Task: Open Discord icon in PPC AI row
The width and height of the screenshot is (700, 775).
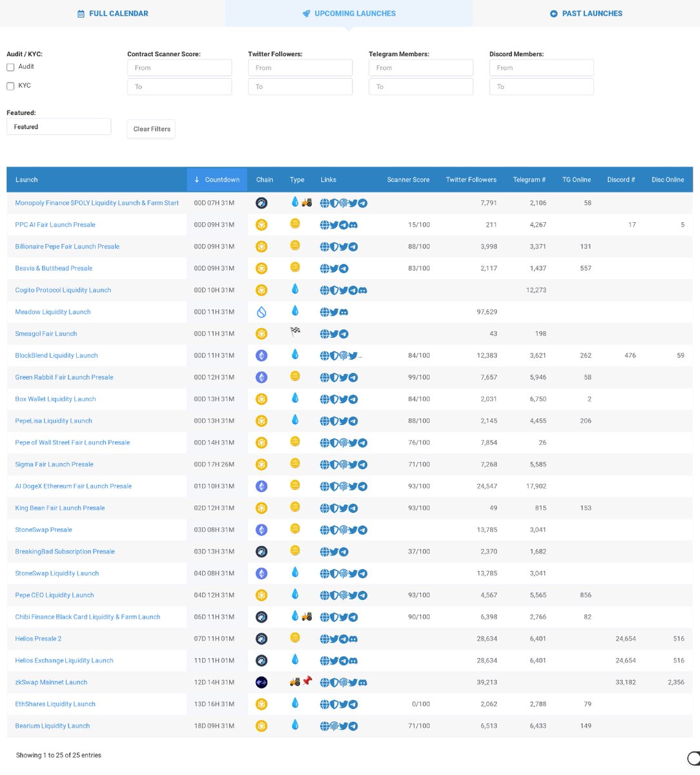Action: tap(353, 225)
